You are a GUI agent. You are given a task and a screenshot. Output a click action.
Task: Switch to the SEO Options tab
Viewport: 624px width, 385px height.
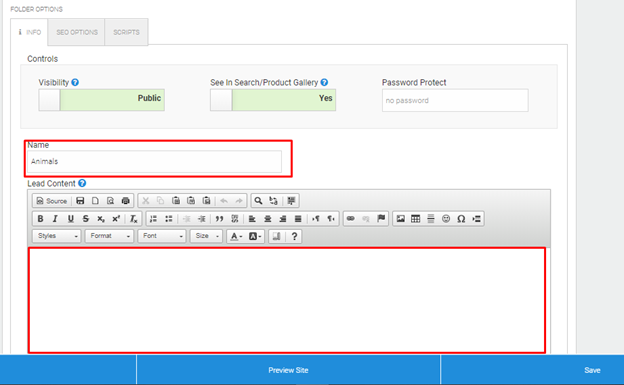pyautogui.click(x=77, y=32)
